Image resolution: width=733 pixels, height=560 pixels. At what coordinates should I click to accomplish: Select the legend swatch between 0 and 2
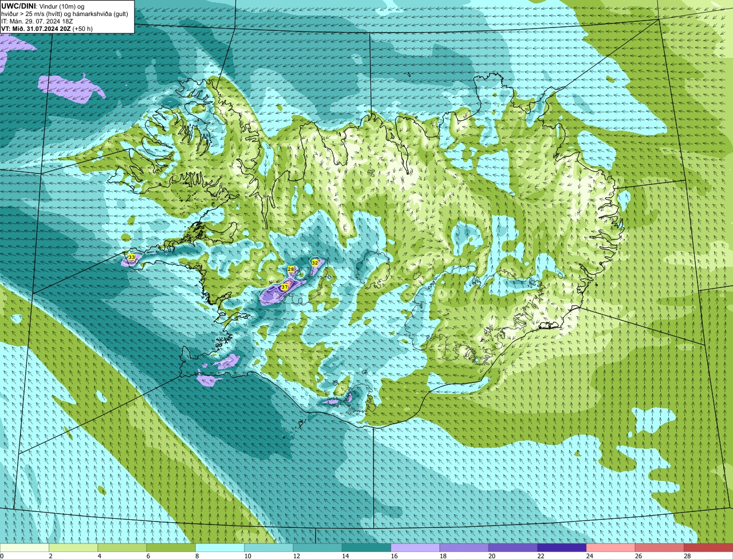point(25,547)
